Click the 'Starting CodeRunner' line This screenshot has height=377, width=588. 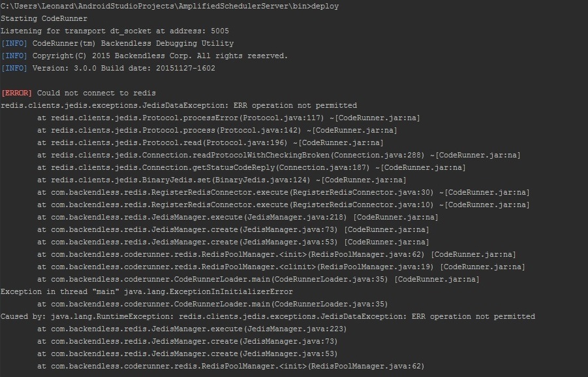[44, 19]
